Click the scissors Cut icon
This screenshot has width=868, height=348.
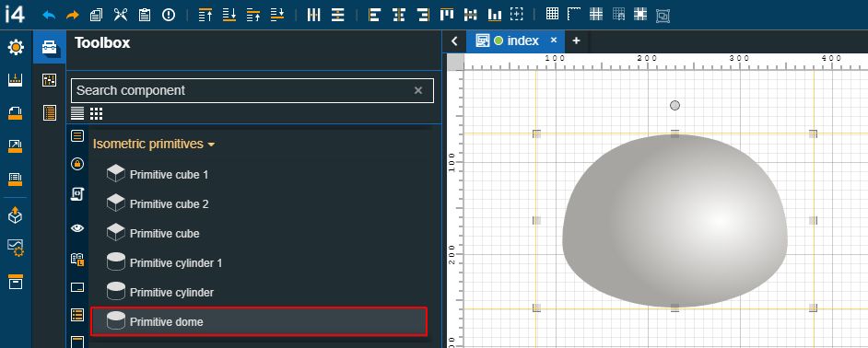[120, 15]
